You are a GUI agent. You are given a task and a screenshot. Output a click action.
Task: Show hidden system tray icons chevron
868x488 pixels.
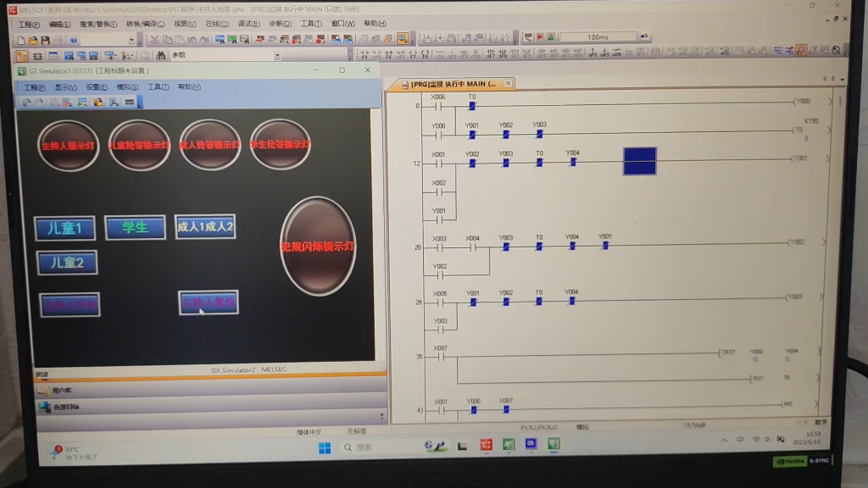point(724,441)
